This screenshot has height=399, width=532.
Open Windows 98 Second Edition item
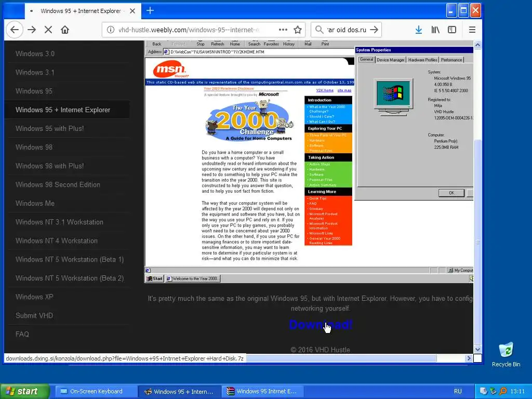pyautogui.click(x=58, y=184)
